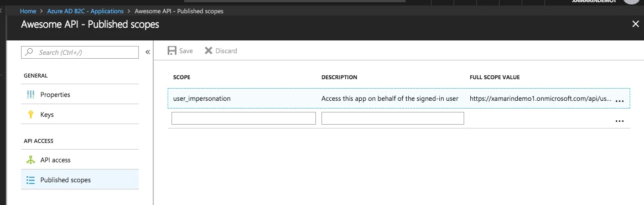Click the Published scopes list icon
Viewport: 644px width, 205px height.
pos(31,180)
